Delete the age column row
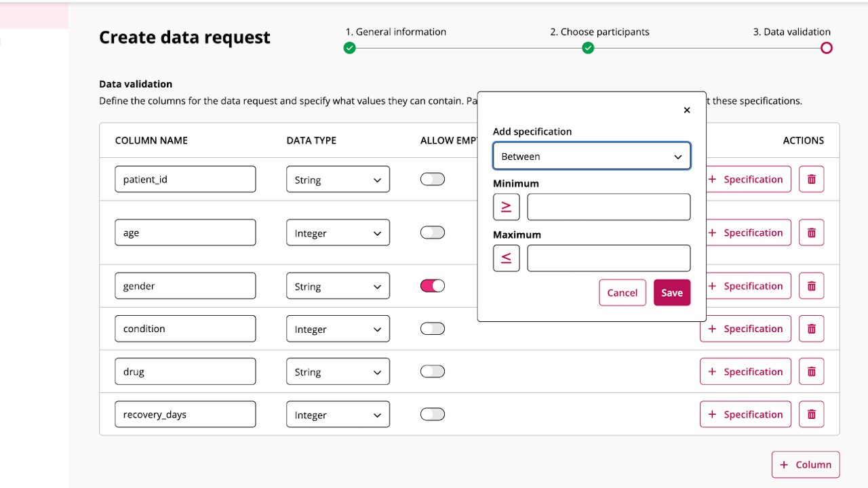Viewport: 868px width, 488px height. [x=811, y=232]
